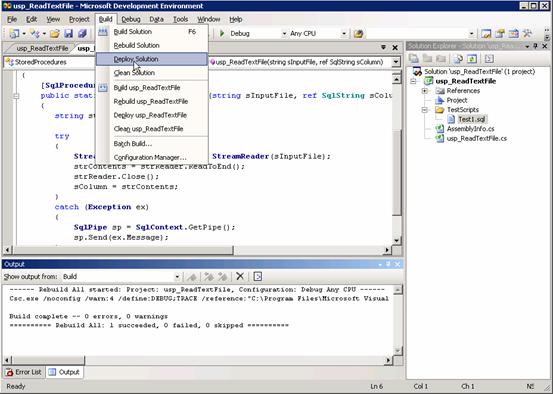Choose Clean Solution menu entry
Screen dimensions: 553x394
point(152,73)
